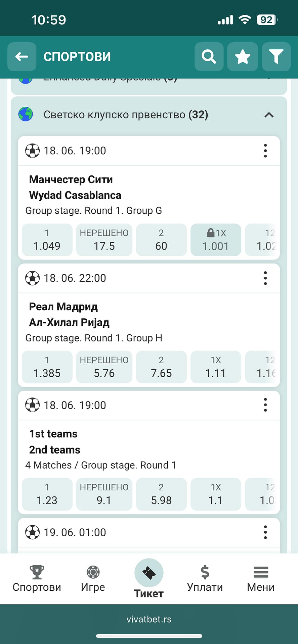Open three-dot menu for 19. 06. 01:00 match
Image resolution: width=298 pixels, height=644 pixels.
265,532
